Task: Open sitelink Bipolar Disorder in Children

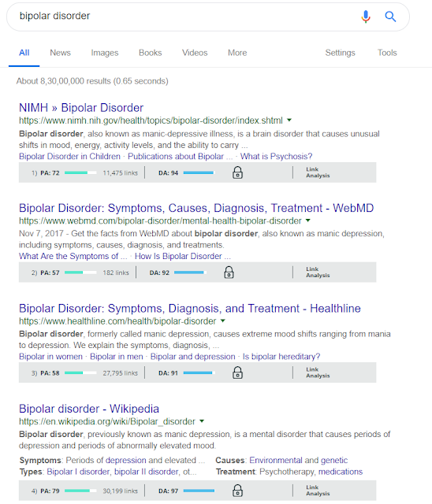Action: (x=69, y=157)
